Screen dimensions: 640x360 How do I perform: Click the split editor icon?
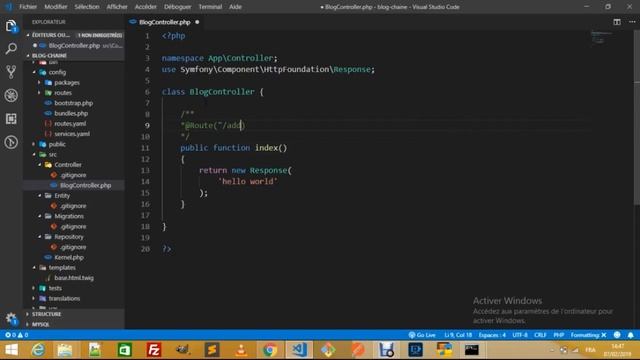(617, 22)
